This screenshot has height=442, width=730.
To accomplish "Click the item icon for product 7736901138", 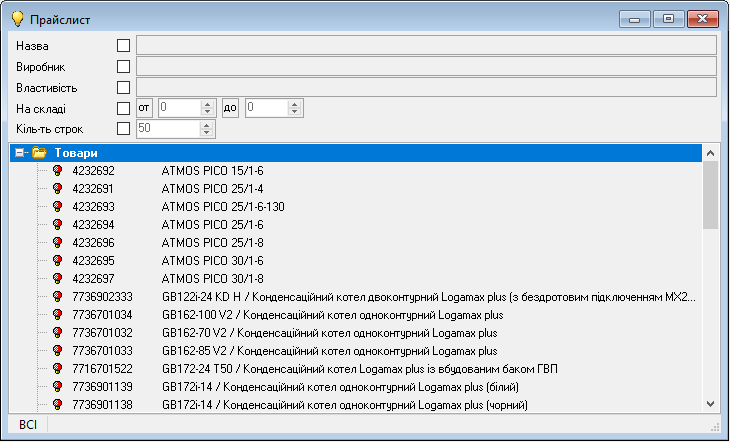I will click(x=58, y=405).
